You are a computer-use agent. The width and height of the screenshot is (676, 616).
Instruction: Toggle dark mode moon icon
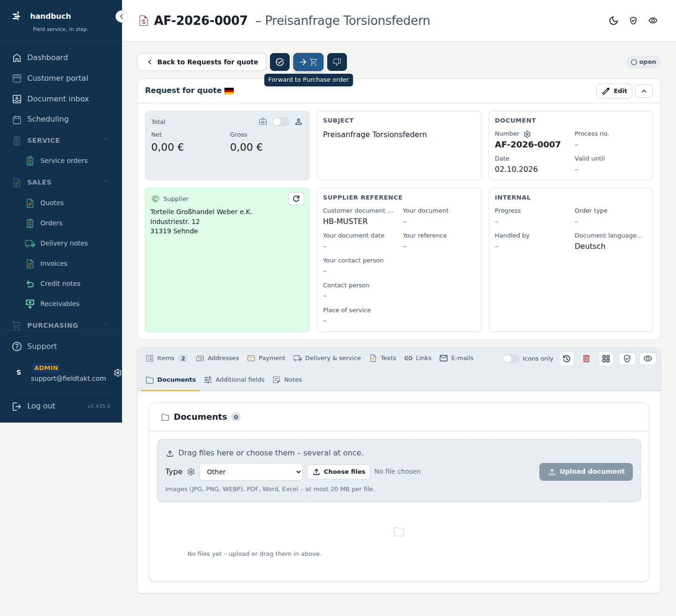tap(614, 21)
